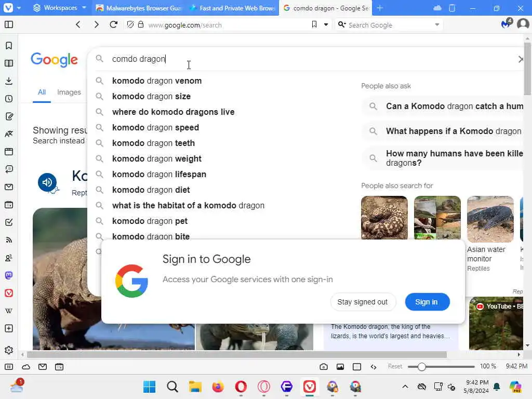
Task: Expand the bookmark dropdown arrow in address bar
Action: click(326, 24)
